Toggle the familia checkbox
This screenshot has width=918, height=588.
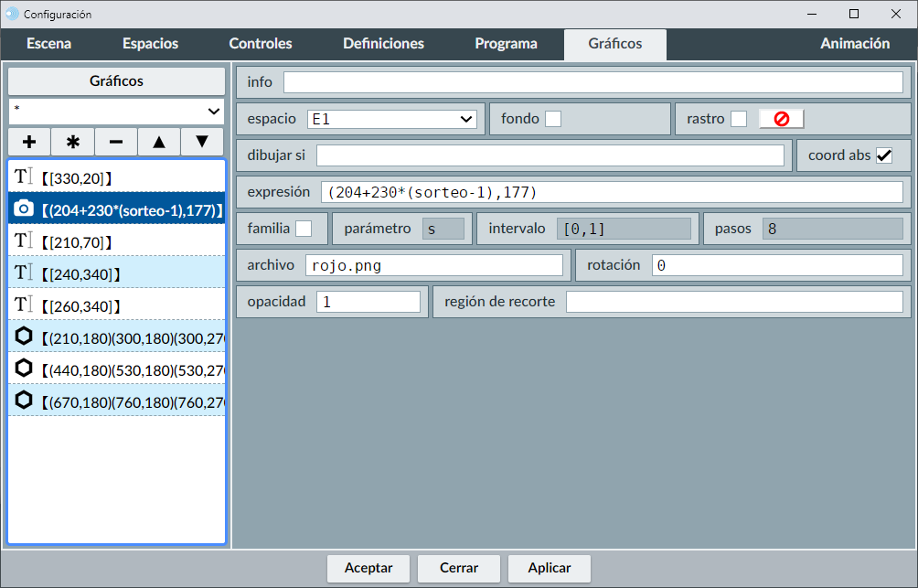tap(304, 228)
